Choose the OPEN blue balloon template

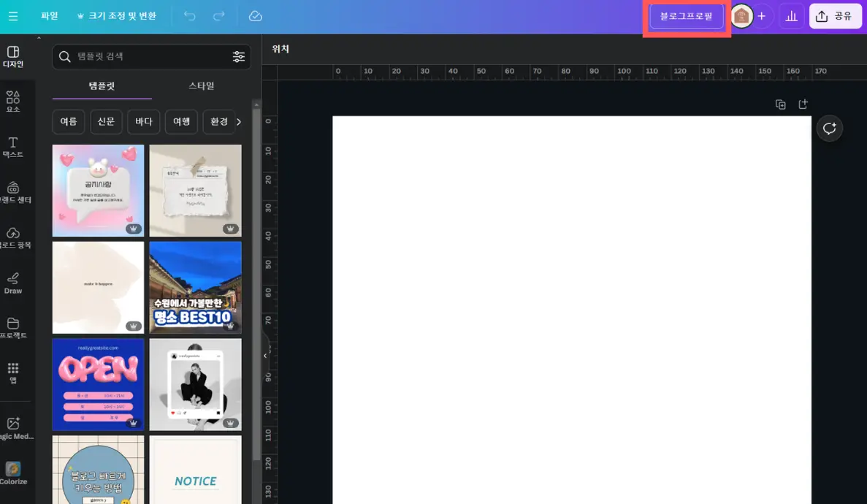pos(98,384)
